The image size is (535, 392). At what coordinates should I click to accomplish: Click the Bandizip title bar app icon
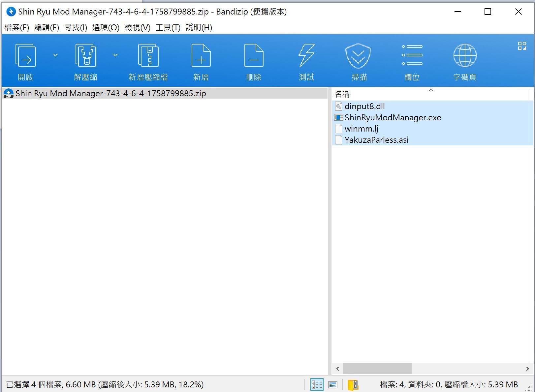click(x=11, y=12)
